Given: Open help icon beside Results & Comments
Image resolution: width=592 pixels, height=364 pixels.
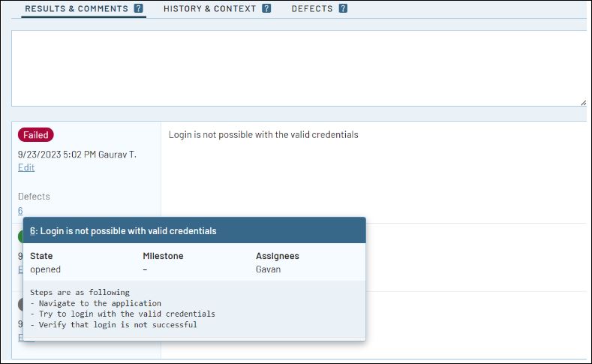Looking at the screenshot, I should pyautogui.click(x=139, y=8).
